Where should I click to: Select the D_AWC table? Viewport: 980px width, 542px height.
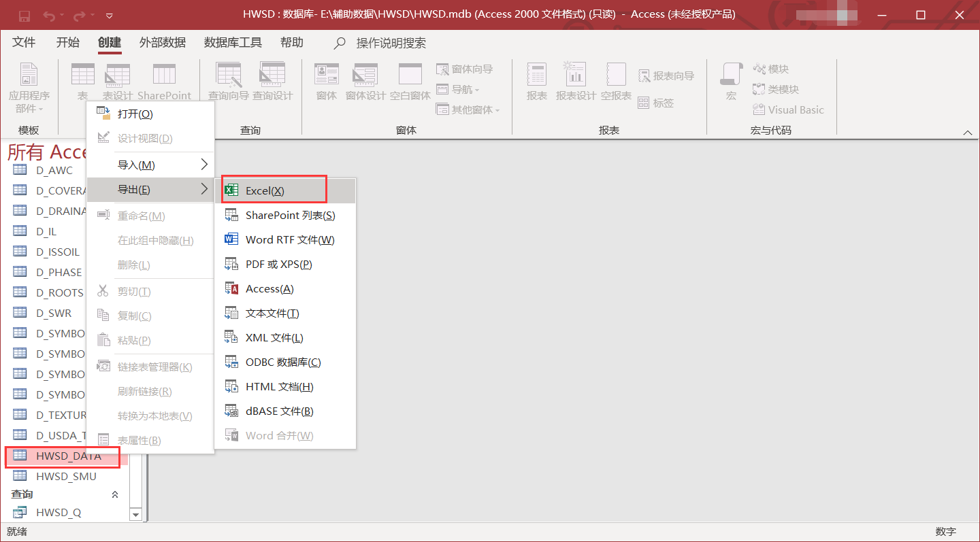tap(54, 170)
